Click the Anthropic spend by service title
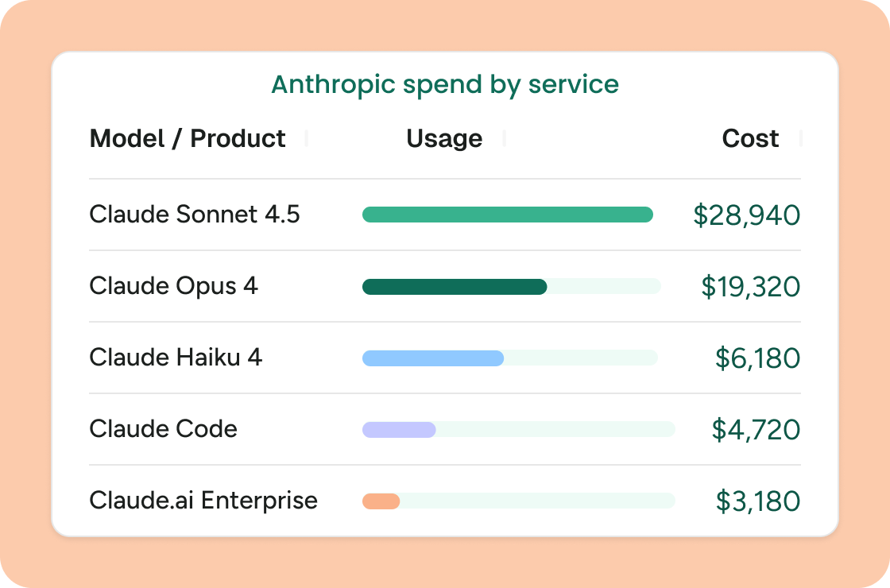890x588 pixels. (x=445, y=84)
